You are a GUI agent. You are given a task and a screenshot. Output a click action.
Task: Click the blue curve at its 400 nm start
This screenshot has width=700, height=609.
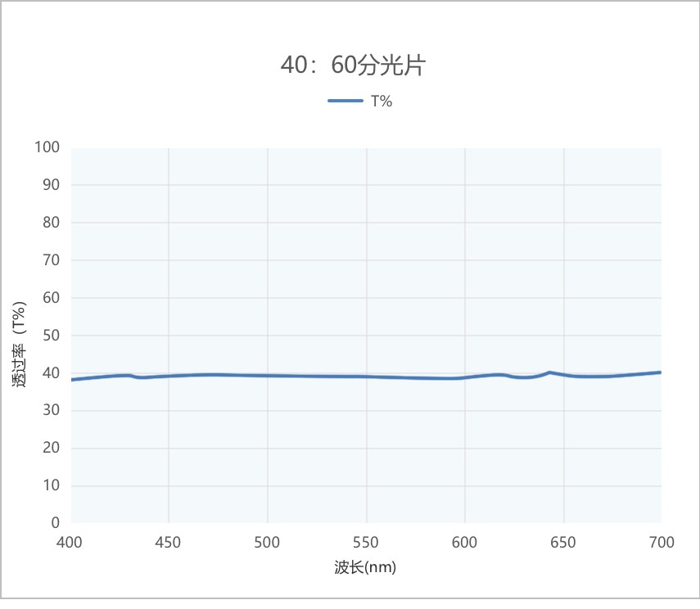pos(74,379)
